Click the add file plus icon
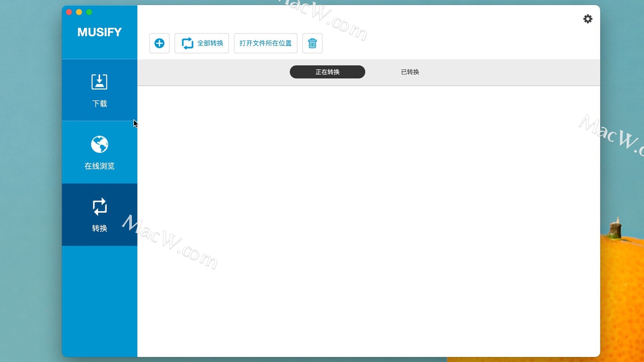This screenshot has width=644, height=362. 159,43
